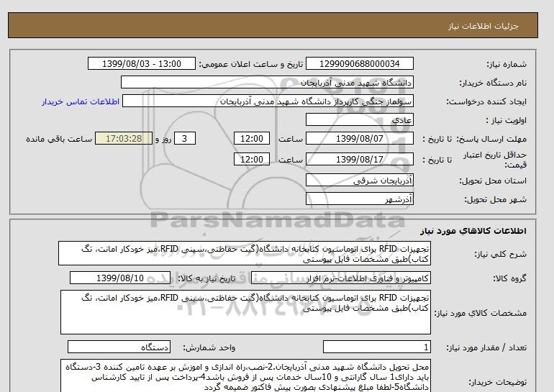Click the general need description text box
Image resolution: width=554 pixels, height=392 pixels.
245,253
